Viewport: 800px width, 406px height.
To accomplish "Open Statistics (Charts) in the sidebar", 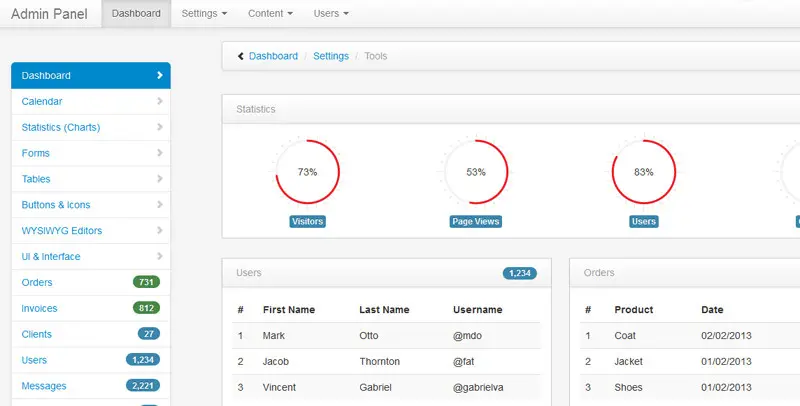I will (91, 128).
